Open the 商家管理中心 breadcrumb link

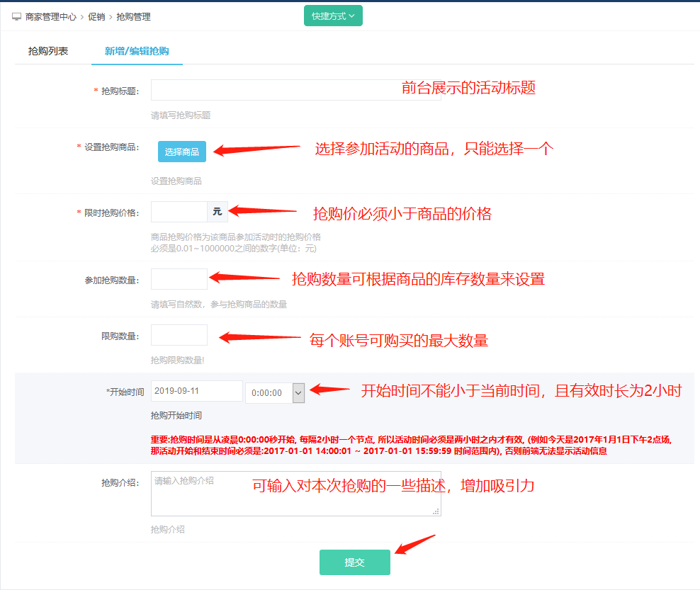pyautogui.click(x=50, y=16)
